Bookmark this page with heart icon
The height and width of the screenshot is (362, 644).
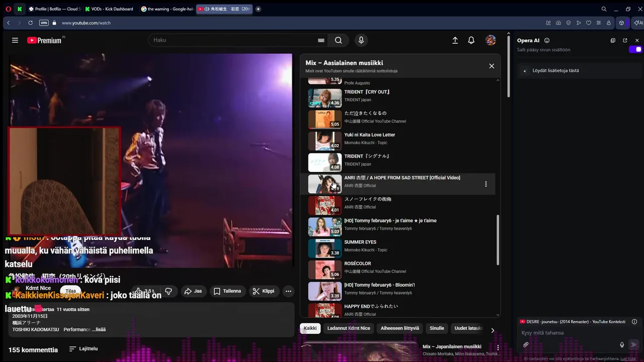click(x=589, y=23)
